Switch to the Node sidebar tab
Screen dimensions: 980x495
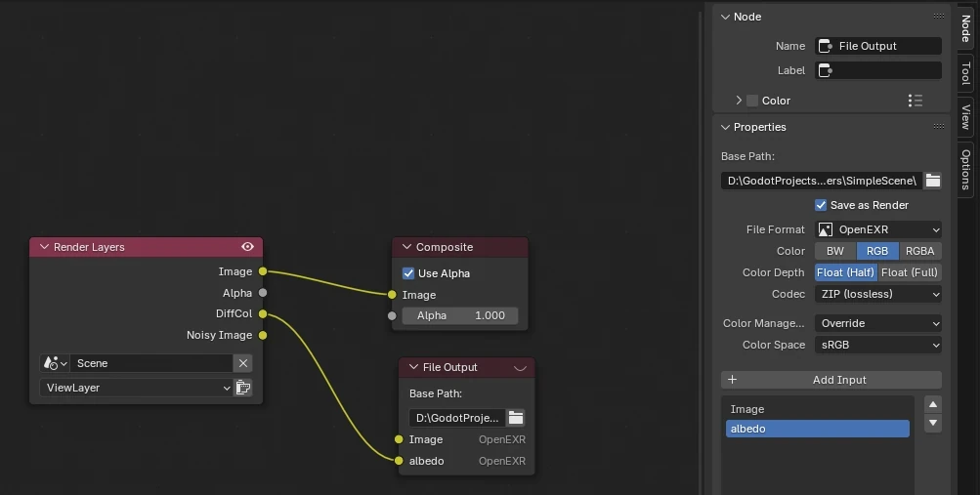click(965, 28)
